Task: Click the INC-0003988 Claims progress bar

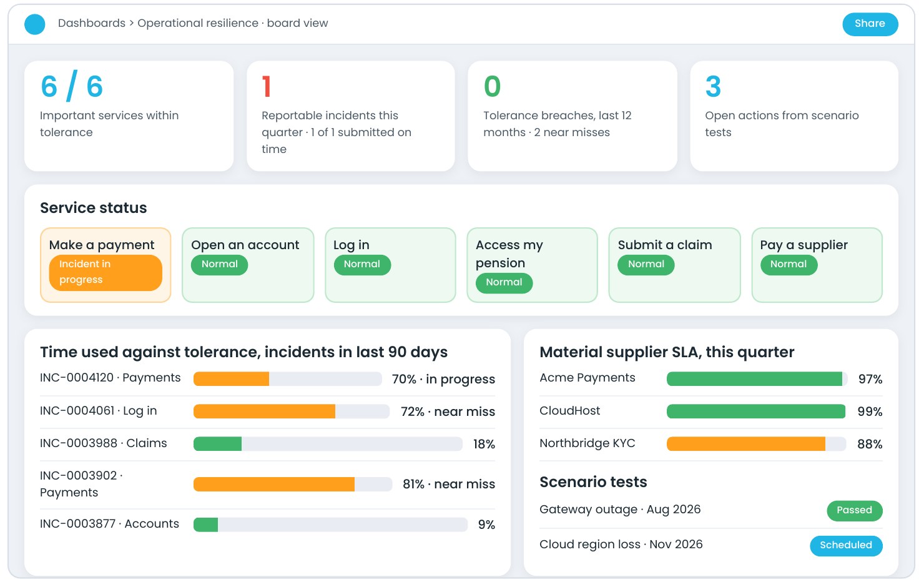Action: tap(328, 443)
